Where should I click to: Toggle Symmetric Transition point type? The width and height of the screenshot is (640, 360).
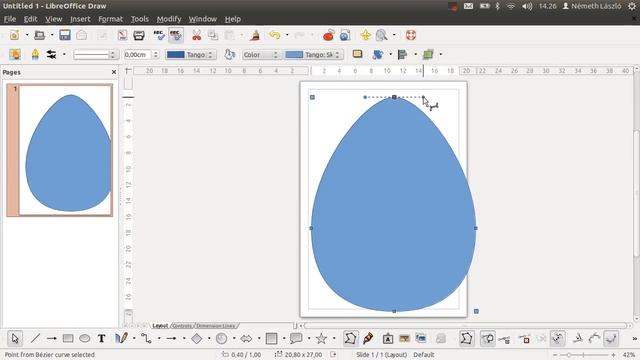tap(611, 338)
